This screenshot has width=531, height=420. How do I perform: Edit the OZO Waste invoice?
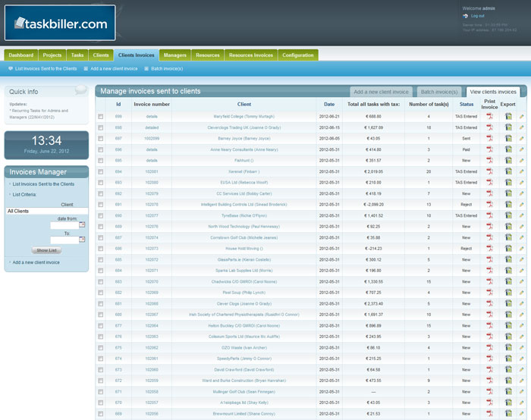click(x=522, y=347)
